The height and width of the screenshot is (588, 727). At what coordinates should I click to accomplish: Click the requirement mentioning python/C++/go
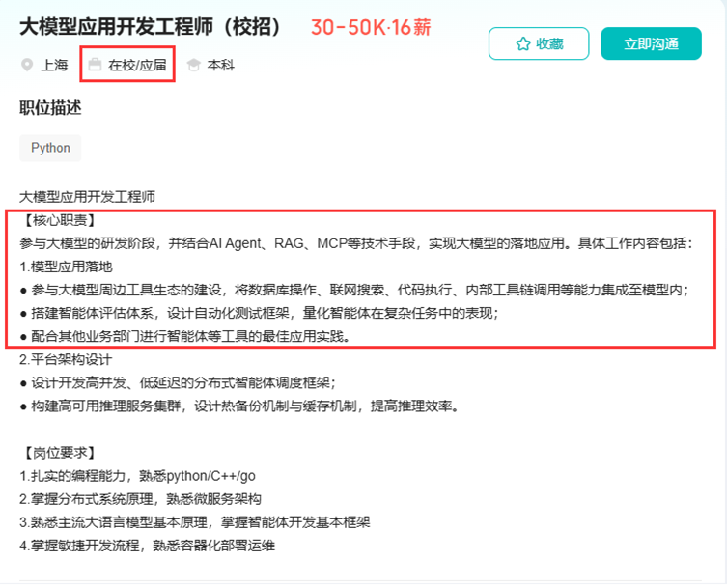[x=137, y=476]
